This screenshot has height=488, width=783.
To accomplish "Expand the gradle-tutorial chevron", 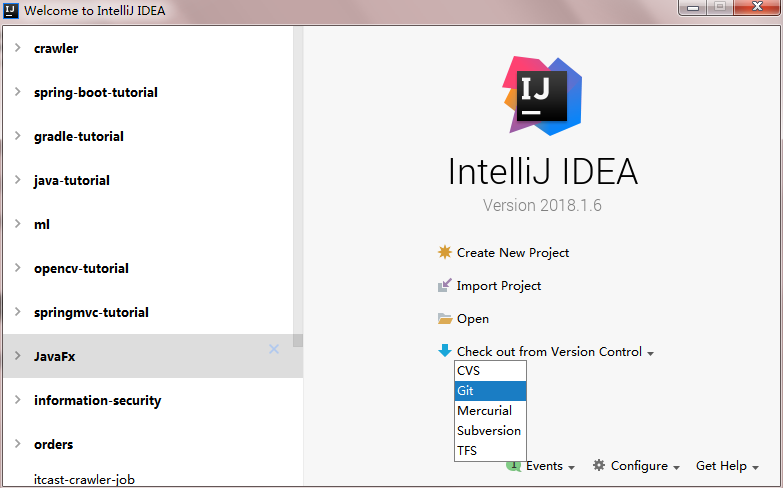I will tap(17, 136).
